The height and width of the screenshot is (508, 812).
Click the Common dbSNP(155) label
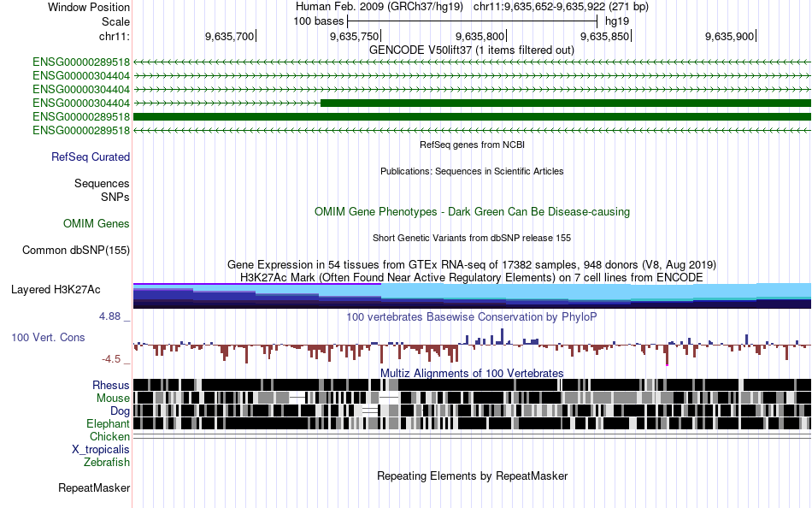click(76, 250)
